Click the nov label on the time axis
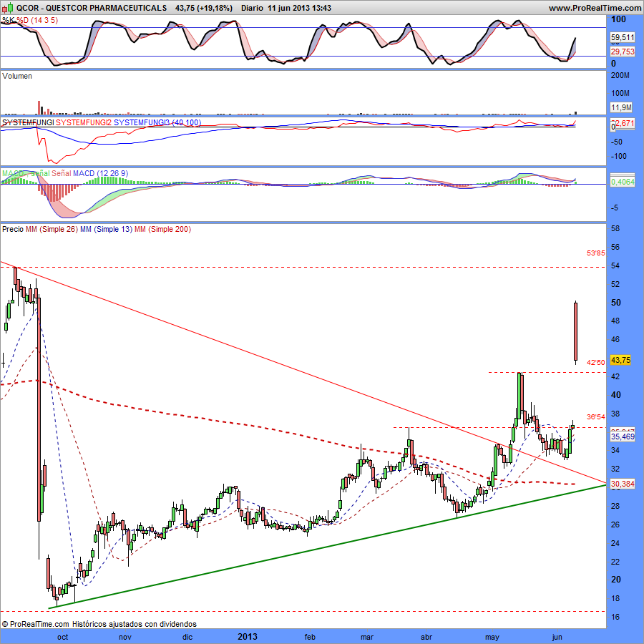Image resolution: width=644 pixels, height=644 pixels. coord(125,637)
